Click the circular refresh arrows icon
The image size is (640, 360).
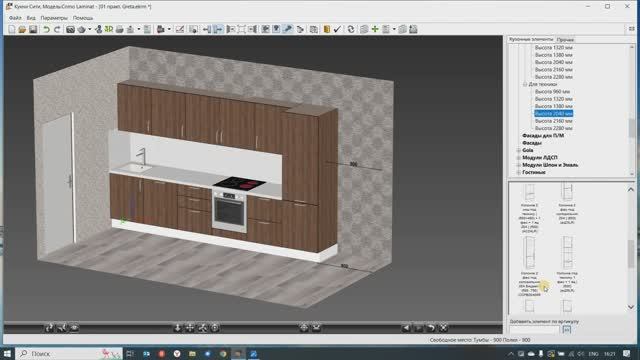pyautogui.click(x=351, y=29)
